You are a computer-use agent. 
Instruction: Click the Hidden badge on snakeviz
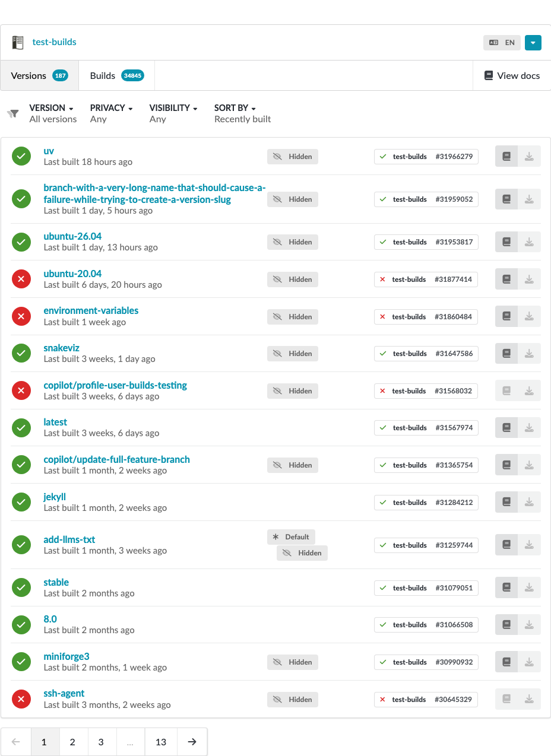pyautogui.click(x=293, y=354)
